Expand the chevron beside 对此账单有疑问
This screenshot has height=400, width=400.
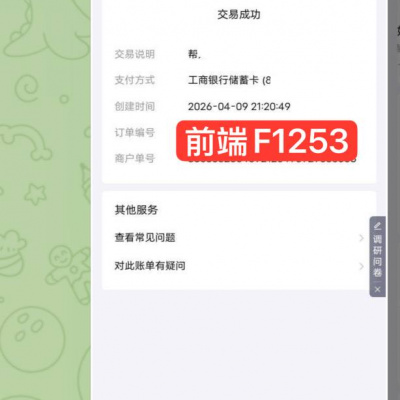tap(361, 266)
